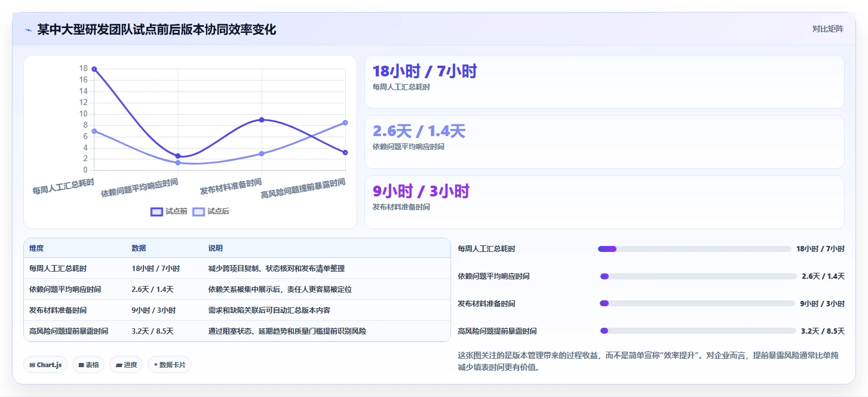Click progress value 18小时 / 7小时 on right

[x=820, y=249]
